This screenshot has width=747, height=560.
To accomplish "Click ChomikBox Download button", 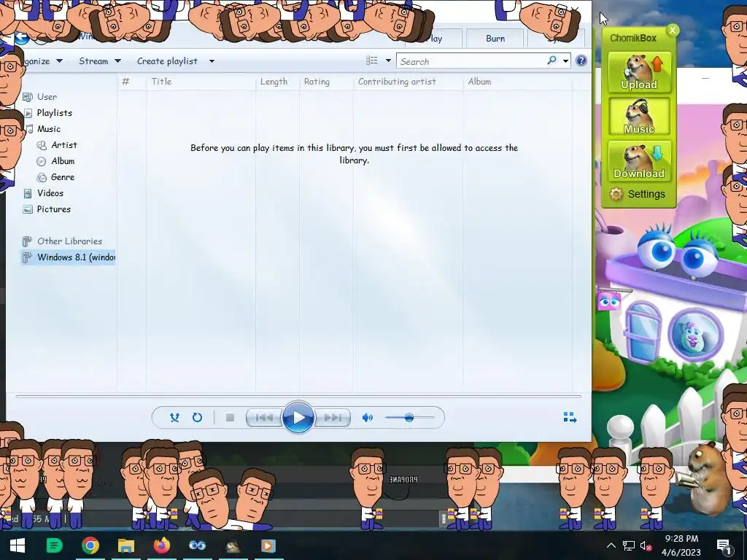I will pyautogui.click(x=639, y=161).
